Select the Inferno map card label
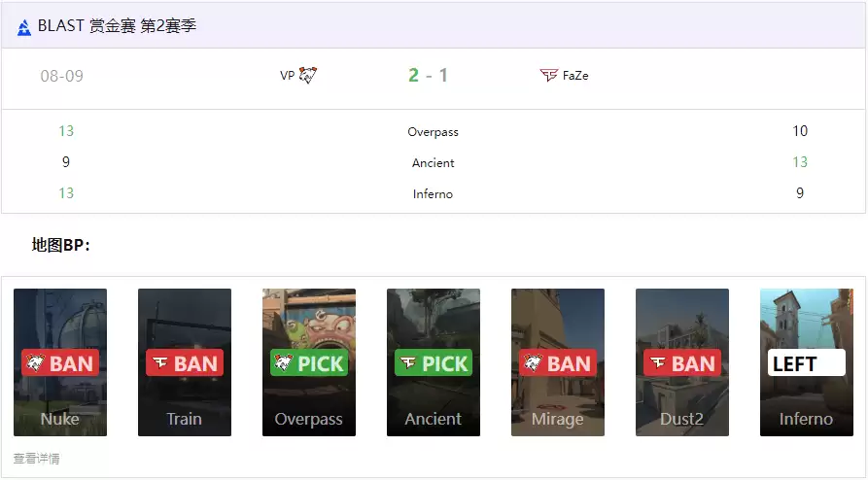 click(x=806, y=419)
